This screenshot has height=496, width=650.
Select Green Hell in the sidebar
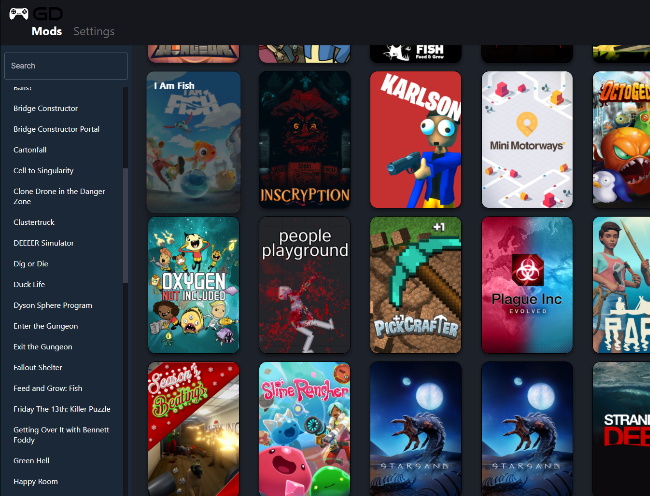(32, 461)
